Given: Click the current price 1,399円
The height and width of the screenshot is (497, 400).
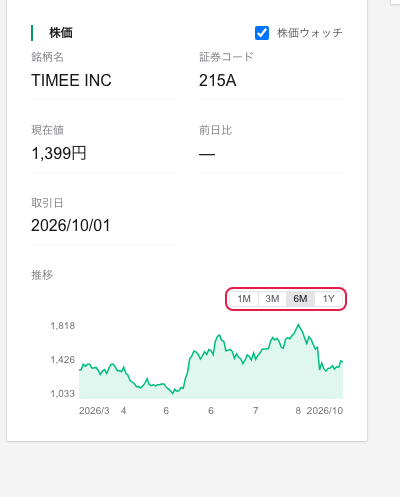Looking at the screenshot, I should [59, 153].
